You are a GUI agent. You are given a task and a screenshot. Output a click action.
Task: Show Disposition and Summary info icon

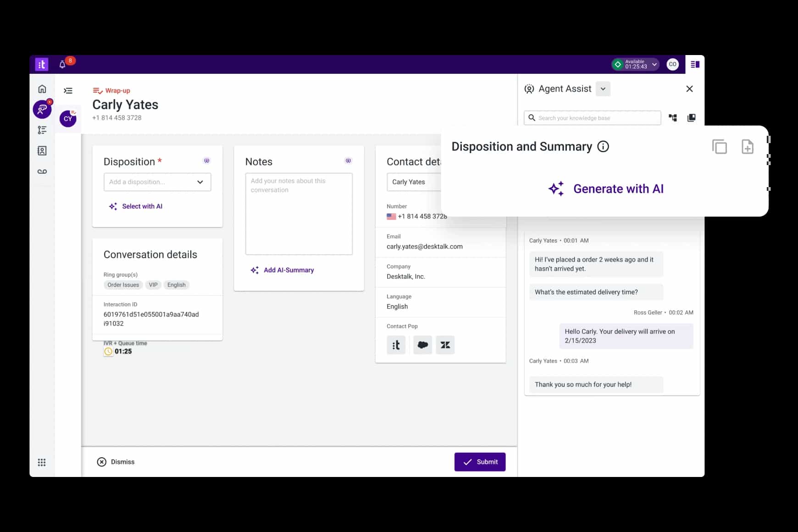(603, 147)
